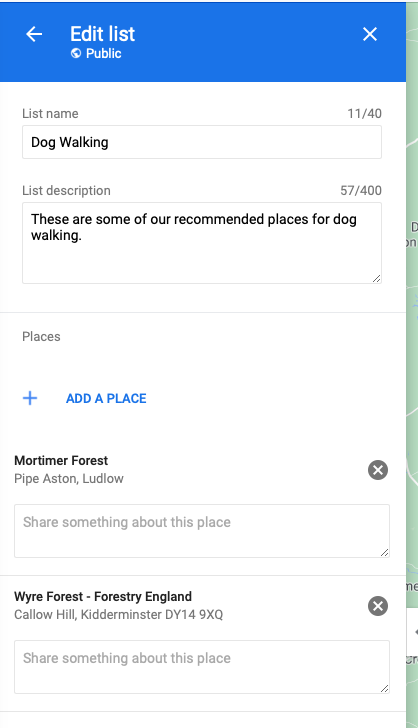418x728 pixels.
Task: Edit the List description text area
Action: [x=202, y=243]
